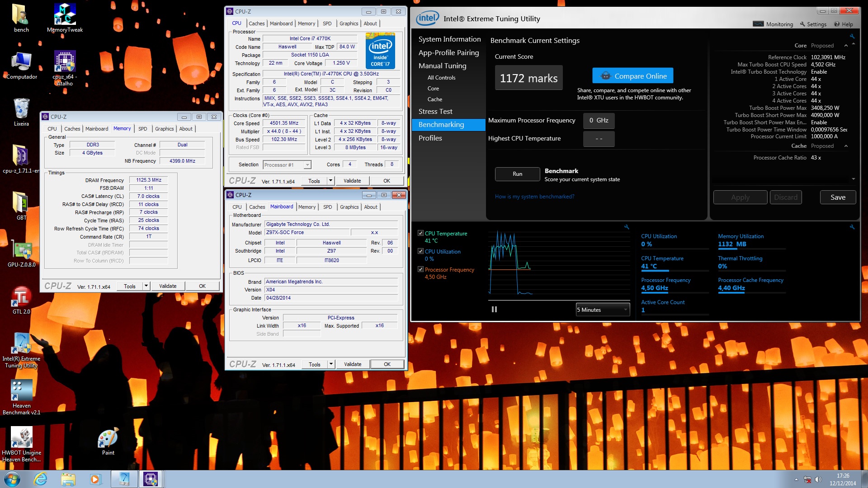Open Settings in Intel XTU header

tap(813, 24)
